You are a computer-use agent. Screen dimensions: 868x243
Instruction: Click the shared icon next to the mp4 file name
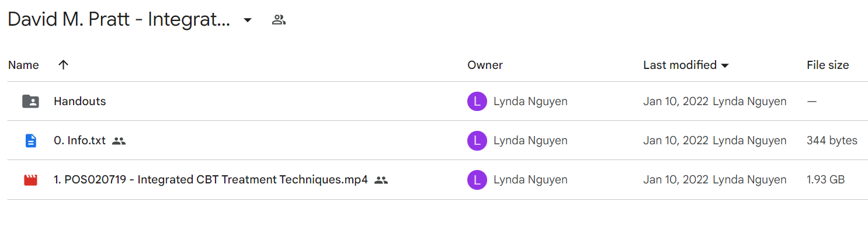pyautogui.click(x=381, y=180)
